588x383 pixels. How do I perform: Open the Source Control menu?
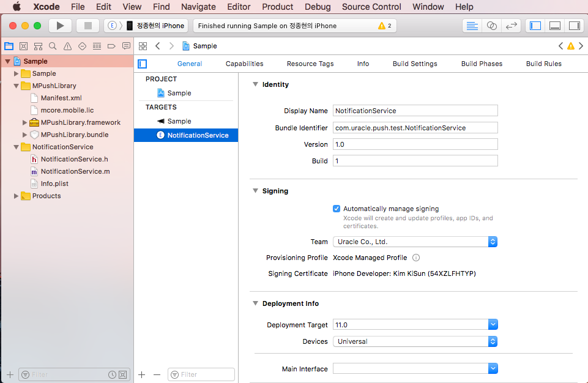click(x=371, y=7)
